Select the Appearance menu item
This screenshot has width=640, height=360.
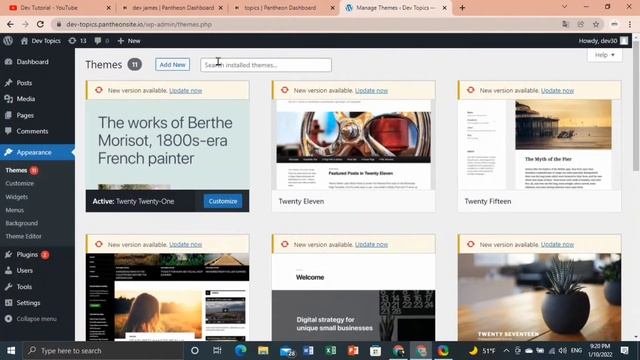pos(37,152)
